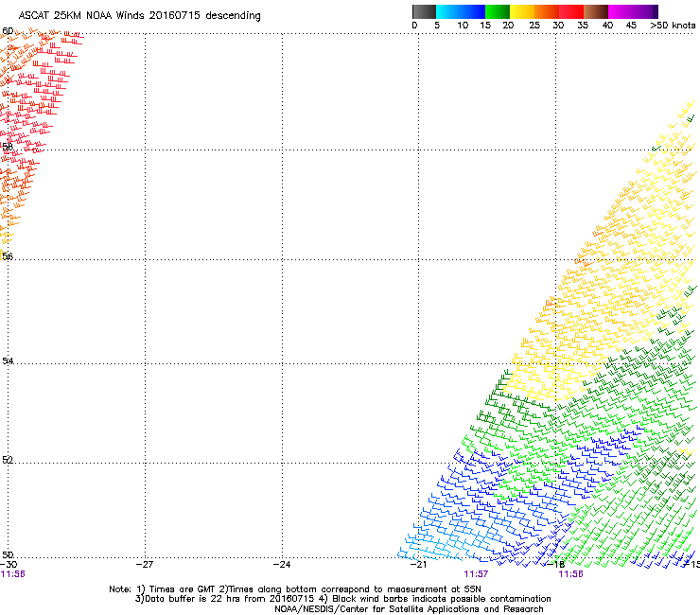Click the longitude label -21

pyautogui.click(x=419, y=565)
